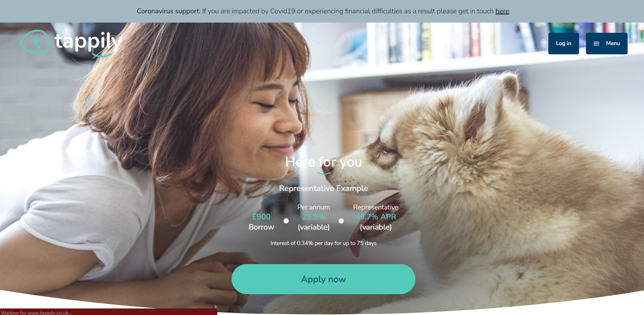644x315 pixels.
Task: Click the 49.7% APR representative figure
Action: tap(376, 217)
